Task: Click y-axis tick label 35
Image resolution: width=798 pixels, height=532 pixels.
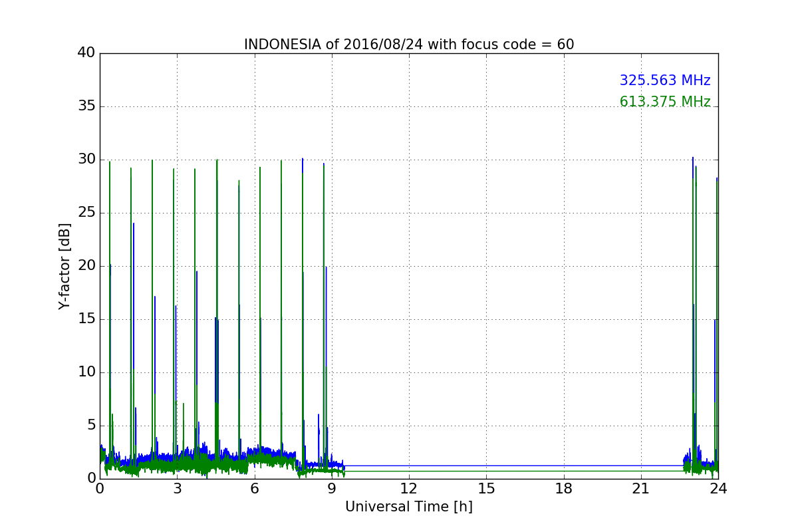Action: [x=86, y=106]
